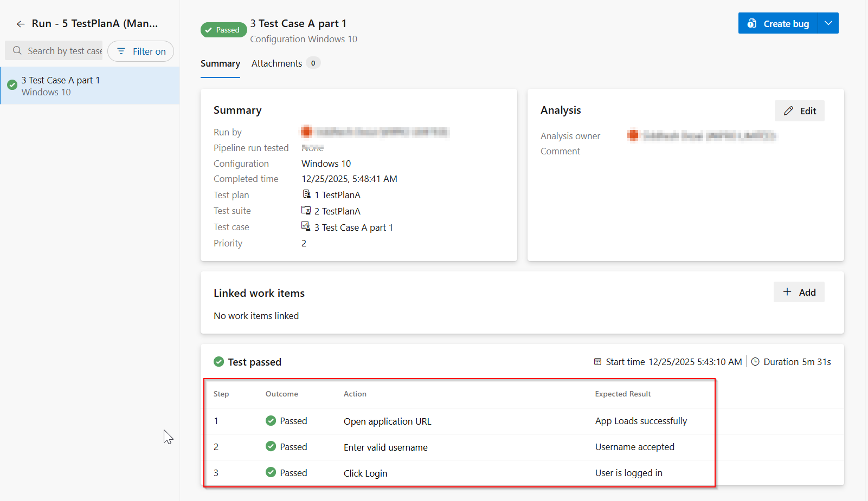Click the test plan icon next to 1 TestPlanA
Screen dimensions: 868x501
point(306,194)
